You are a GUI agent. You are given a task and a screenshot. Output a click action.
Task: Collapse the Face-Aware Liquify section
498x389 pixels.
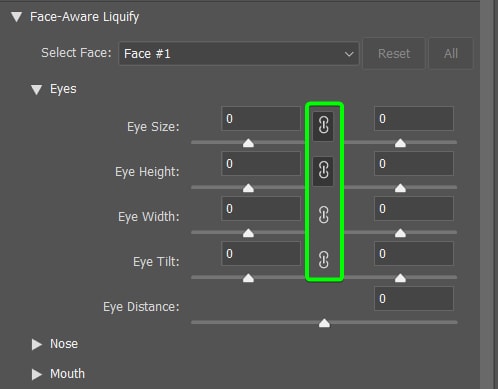17,17
